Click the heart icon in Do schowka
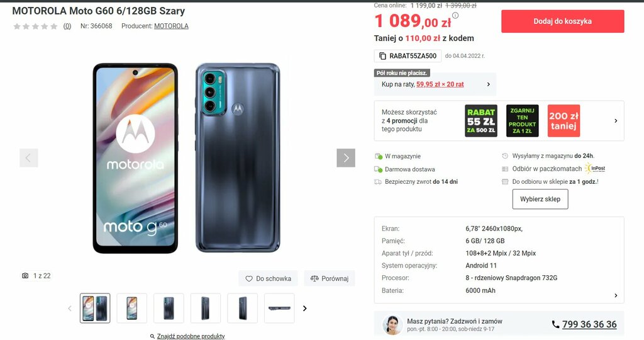This screenshot has height=340, width=644. [249, 279]
